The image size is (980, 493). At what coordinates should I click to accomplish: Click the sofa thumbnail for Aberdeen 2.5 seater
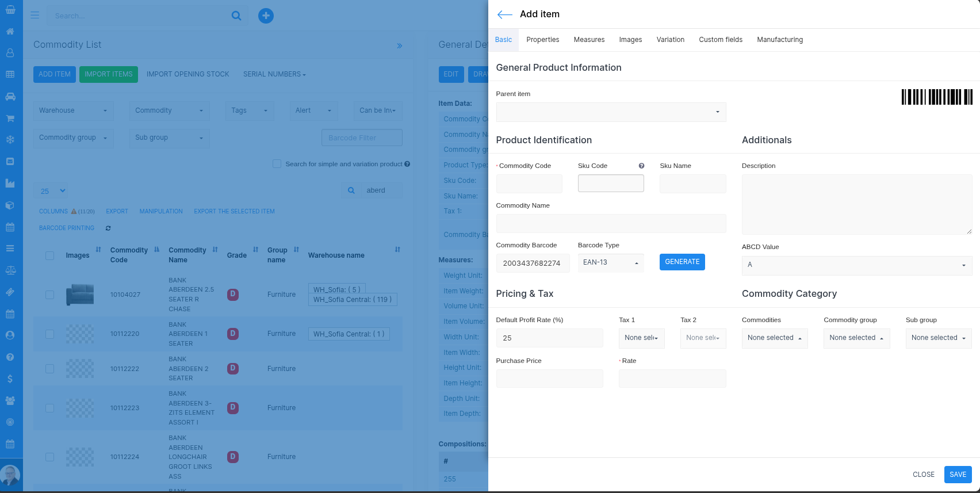tap(80, 295)
